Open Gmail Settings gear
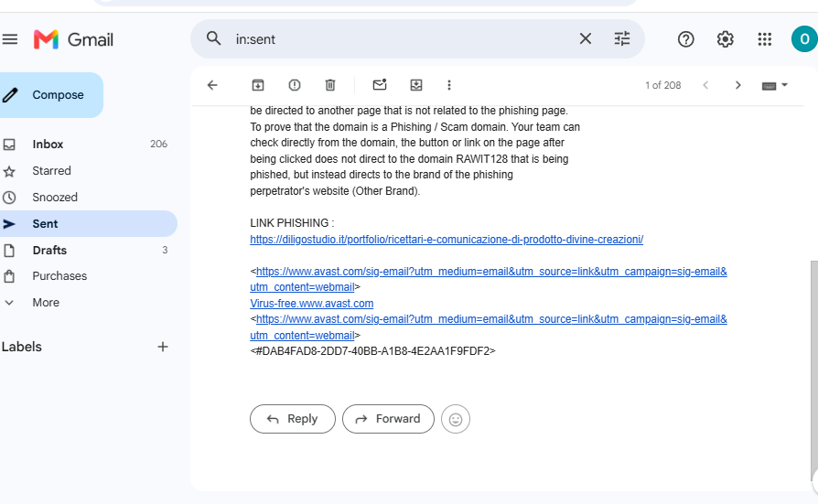This screenshot has width=818, height=504. (726, 39)
